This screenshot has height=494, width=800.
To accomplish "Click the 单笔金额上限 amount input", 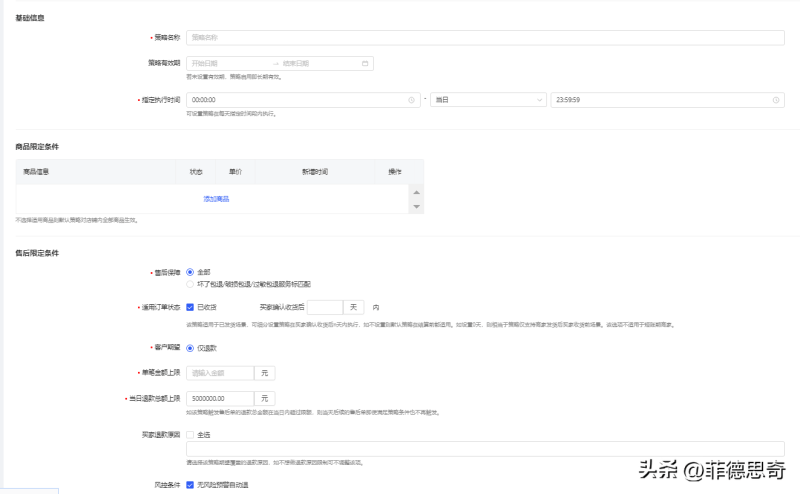I will pos(219,373).
